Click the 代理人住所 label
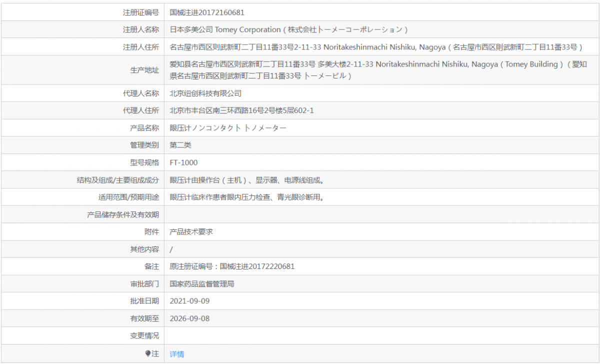 [x=141, y=110]
